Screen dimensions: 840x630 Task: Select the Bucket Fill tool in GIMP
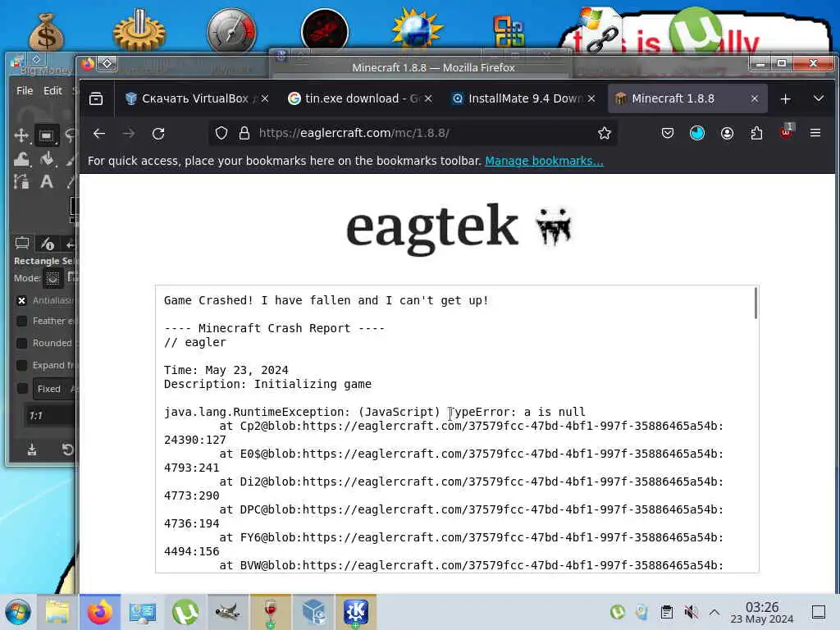(47, 158)
